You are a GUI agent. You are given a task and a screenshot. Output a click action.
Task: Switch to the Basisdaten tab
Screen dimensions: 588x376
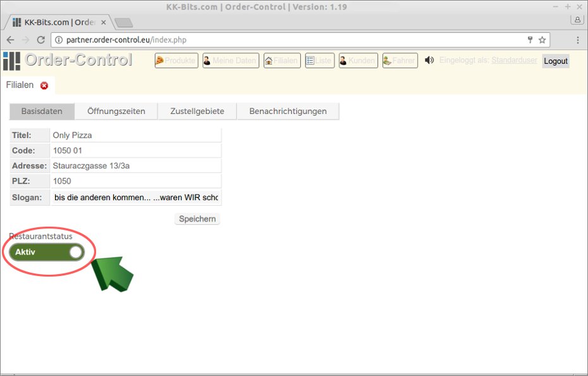tap(42, 111)
